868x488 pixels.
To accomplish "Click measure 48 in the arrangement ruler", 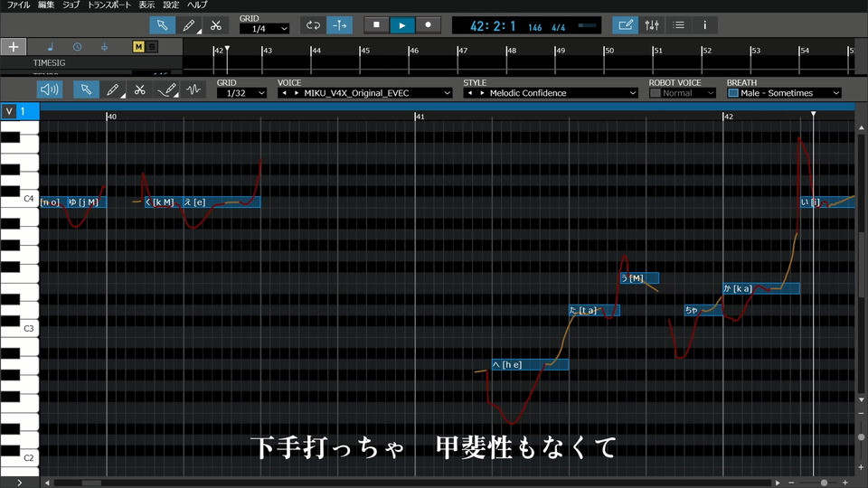I will pos(512,51).
